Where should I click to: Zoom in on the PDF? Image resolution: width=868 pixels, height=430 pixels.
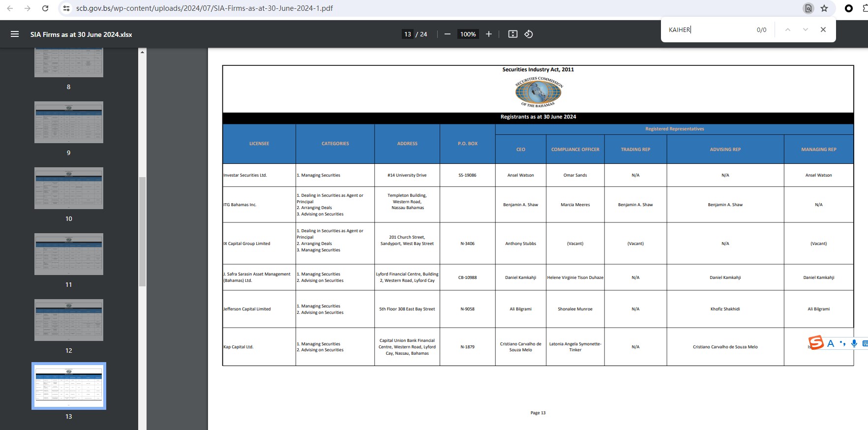(488, 34)
